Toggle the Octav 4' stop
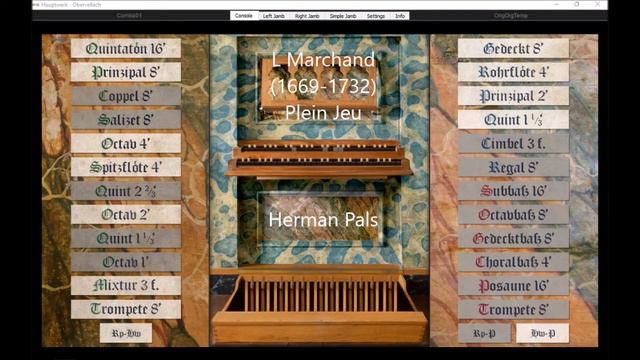This screenshot has width=640, height=360. [126, 143]
